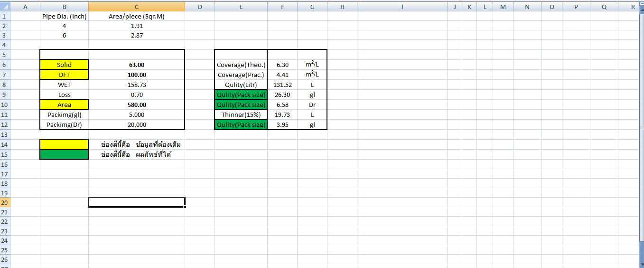The image size is (644, 268).
Task: Select entire column C via its header
Action: click(x=136, y=6)
